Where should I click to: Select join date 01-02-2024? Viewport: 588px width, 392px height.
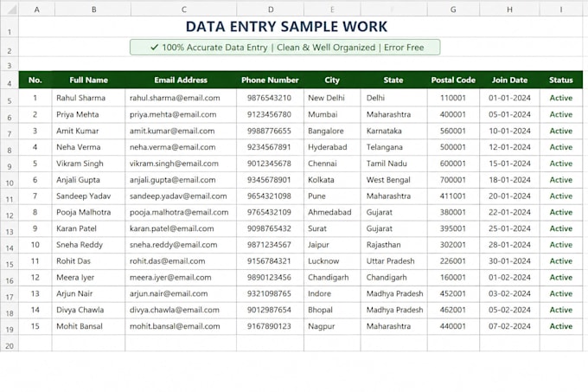pos(509,278)
